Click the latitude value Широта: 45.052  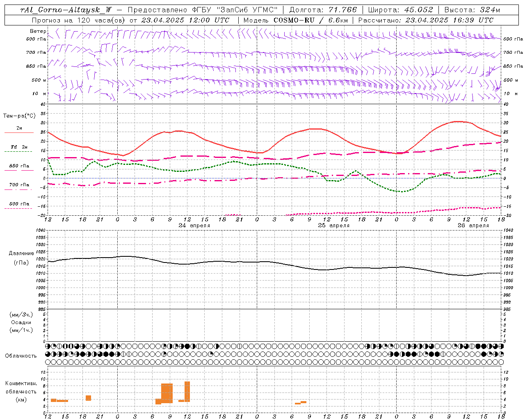coord(400,10)
